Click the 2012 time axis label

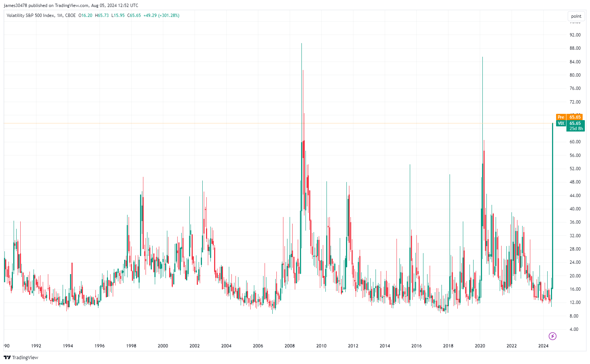(x=353, y=346)
